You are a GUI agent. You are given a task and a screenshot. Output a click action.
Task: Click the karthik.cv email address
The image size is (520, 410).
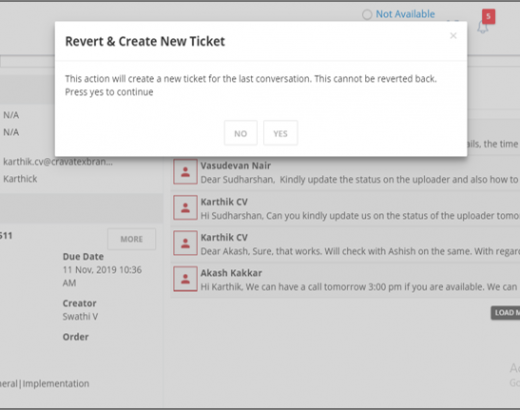coord(58,162)
